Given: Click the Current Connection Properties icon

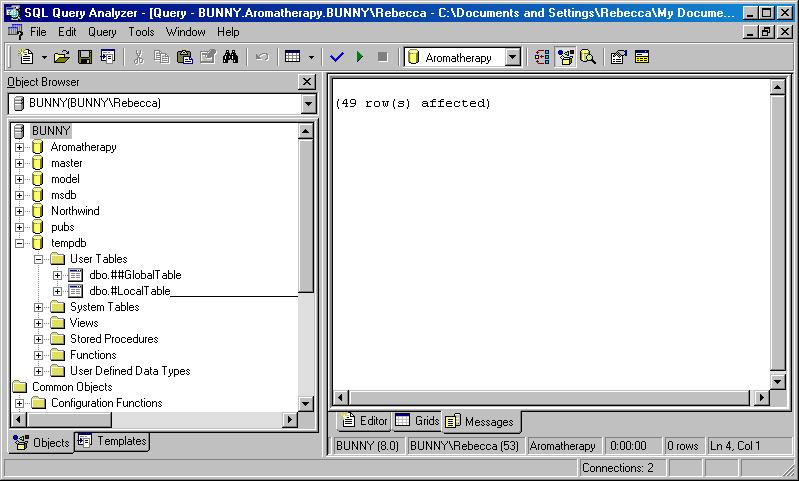Looking at the screenshot, I should tap(619, 57).
